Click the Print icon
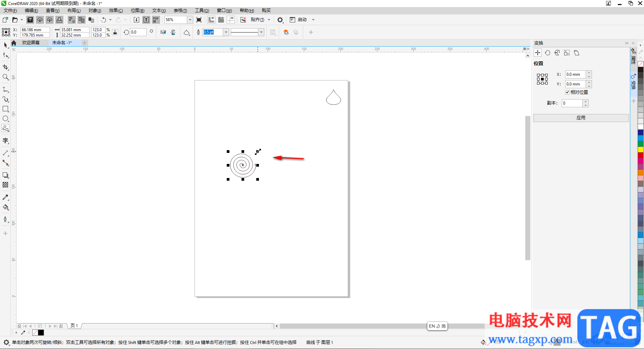Screen dimensions: 644x349 (x=59, y=20)
